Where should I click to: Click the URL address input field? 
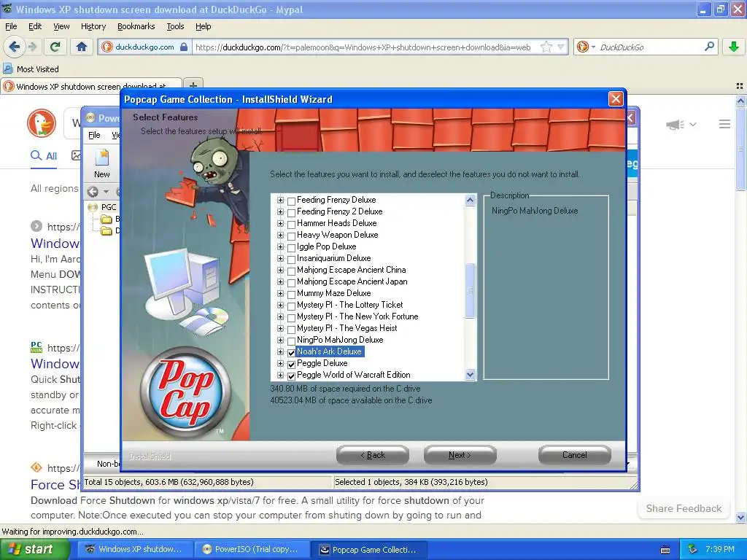365,47
